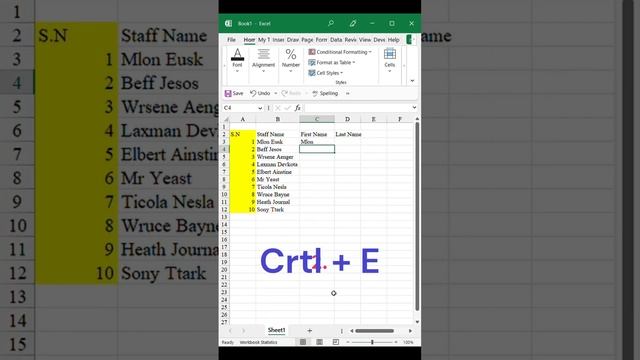Click previous sheet navigation arrow
Screen dimensions: 640x360
[230, 331]
